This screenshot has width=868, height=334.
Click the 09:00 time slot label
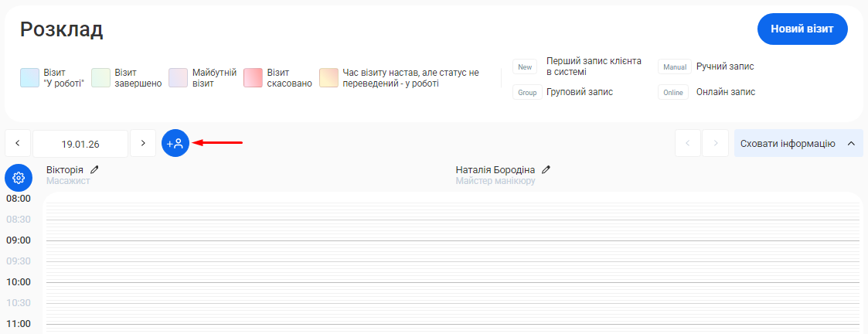19,240
